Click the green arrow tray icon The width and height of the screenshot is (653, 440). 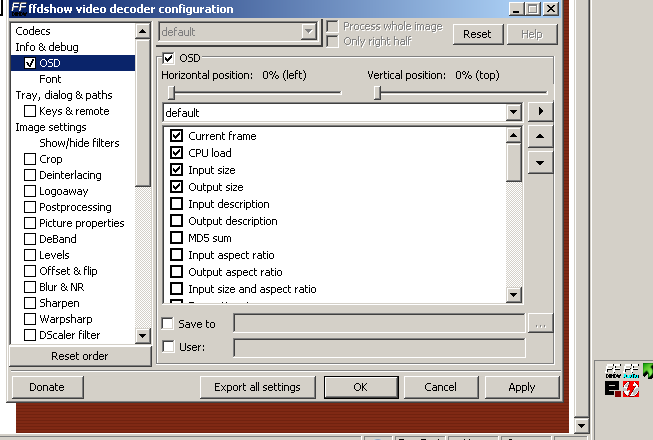[648, 370]
